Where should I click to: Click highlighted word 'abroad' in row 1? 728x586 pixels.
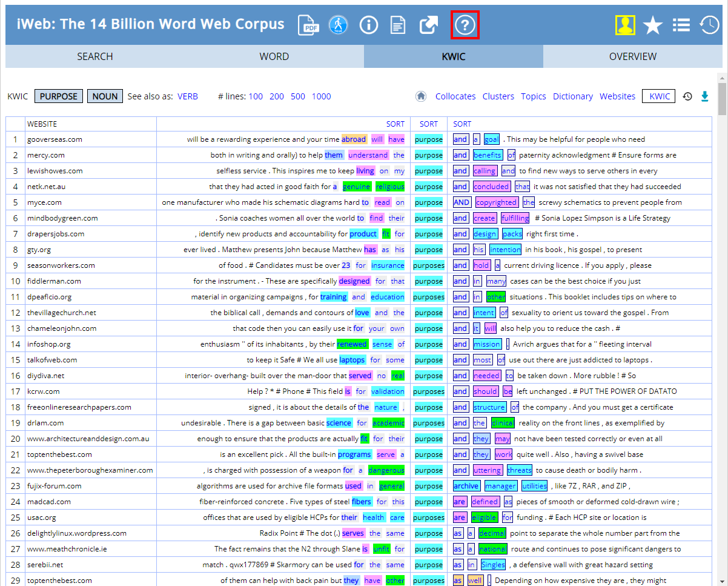(x=354, y=139)
